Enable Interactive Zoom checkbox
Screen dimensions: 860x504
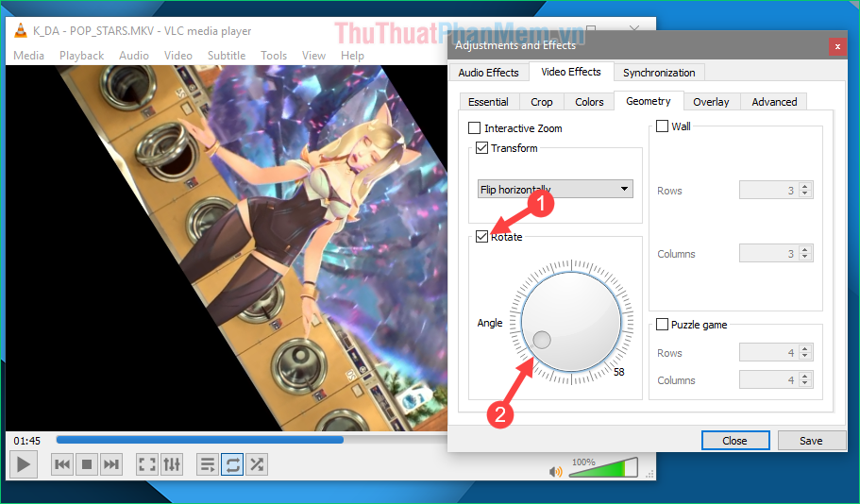pos(474,128)
